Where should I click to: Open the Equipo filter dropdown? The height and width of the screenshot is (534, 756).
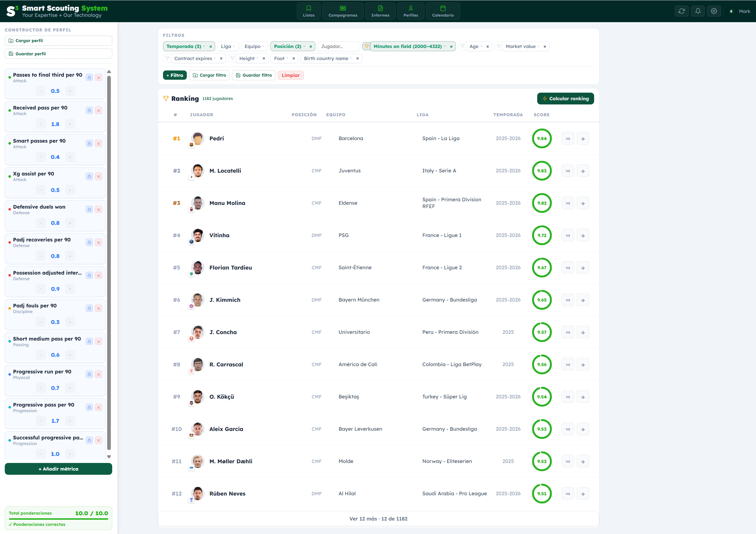(x=254, y=47)
